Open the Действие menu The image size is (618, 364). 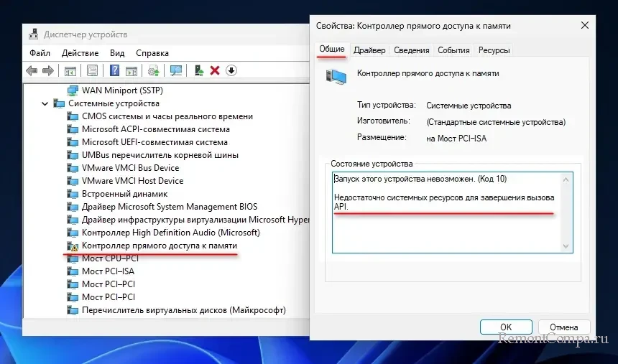pyautogui.click(x=80, y=53)
